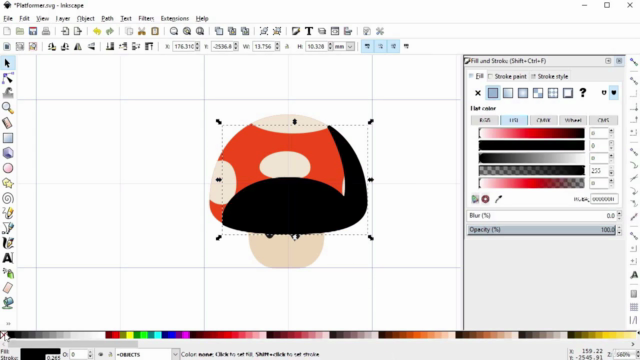Switch to Stroke style tab

click(x=549, y=76)
